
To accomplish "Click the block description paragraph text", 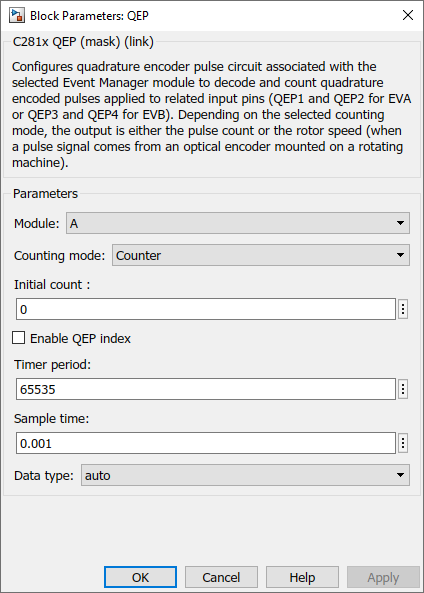I will pos(211,114).
